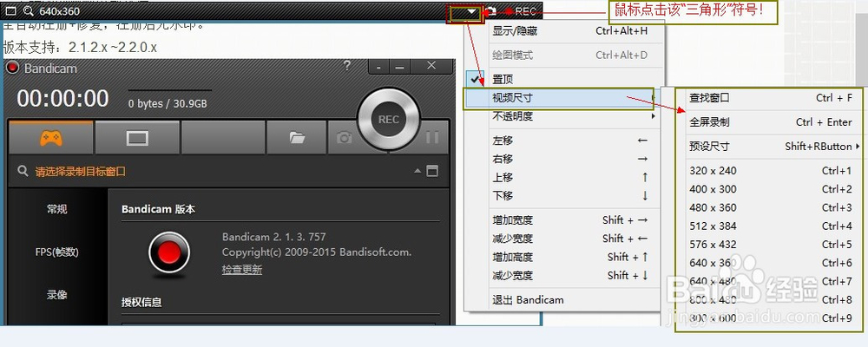This screenshot has height=347, width=868.
Task: Click the 00:00:00 recording timer
Action: tap(62, 99)
